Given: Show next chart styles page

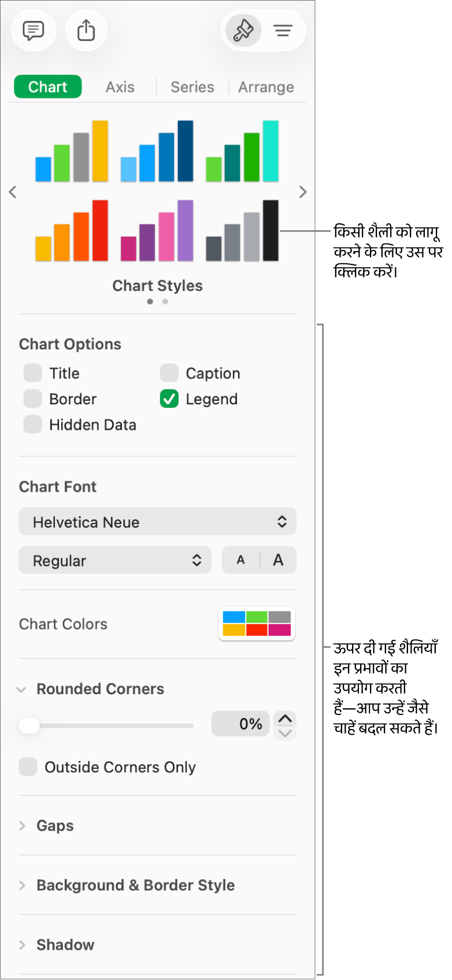Looking at the screenshot, I should coord(303,192).
